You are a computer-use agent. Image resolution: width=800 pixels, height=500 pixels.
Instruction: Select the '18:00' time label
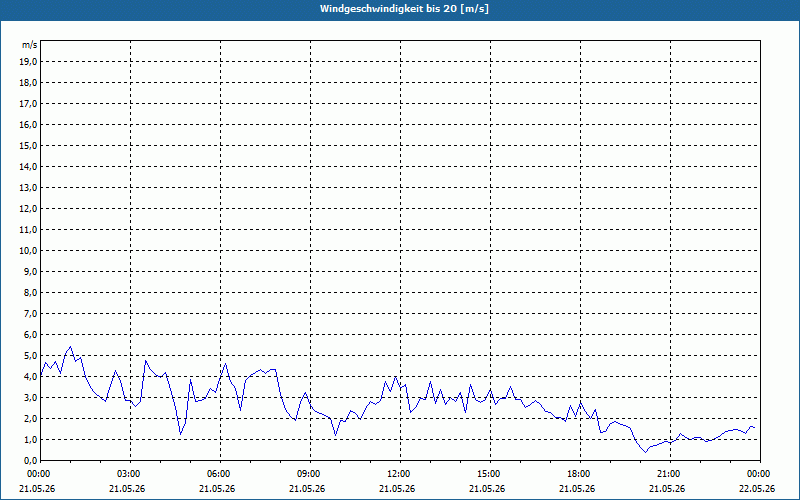click(580, 474)
